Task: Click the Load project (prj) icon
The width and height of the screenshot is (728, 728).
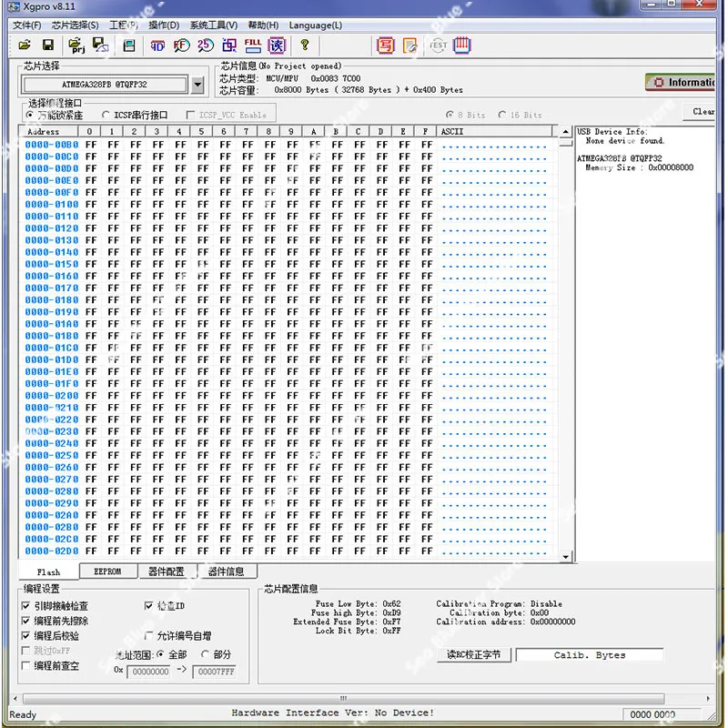Action: (76, 45)
